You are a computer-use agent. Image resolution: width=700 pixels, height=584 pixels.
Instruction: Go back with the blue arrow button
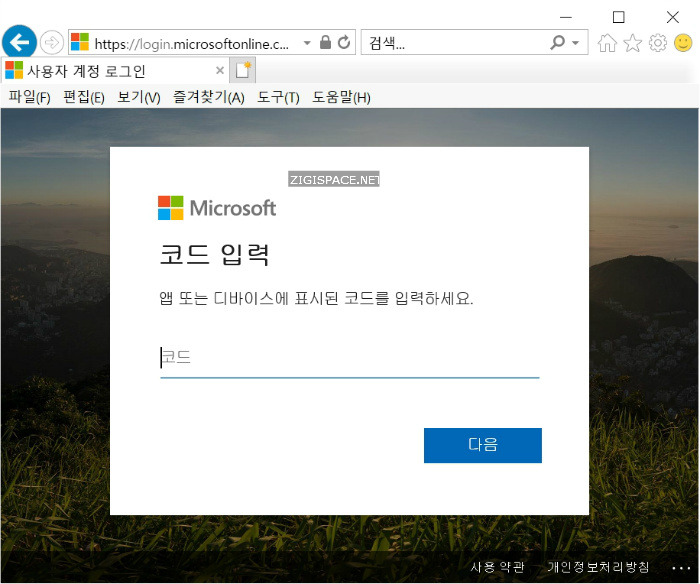click(19, 42)
